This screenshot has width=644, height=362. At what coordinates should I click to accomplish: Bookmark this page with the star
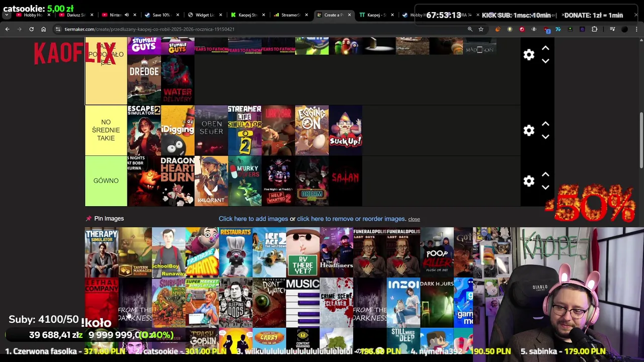tap(481, 29)
